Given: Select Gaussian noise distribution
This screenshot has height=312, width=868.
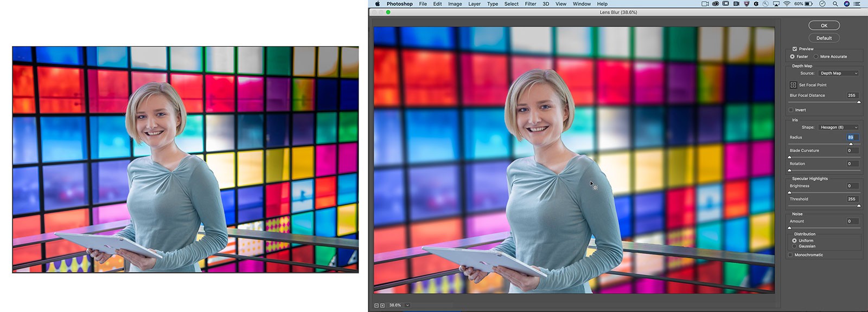Looking at the screenshot, I should click(795, 246).
